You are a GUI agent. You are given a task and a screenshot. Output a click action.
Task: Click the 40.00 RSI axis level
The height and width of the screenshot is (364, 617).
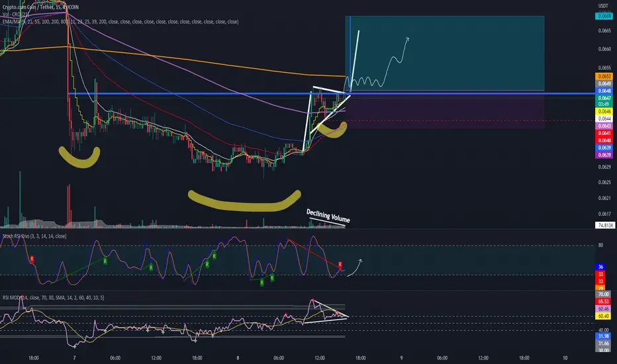coord(604,330)
